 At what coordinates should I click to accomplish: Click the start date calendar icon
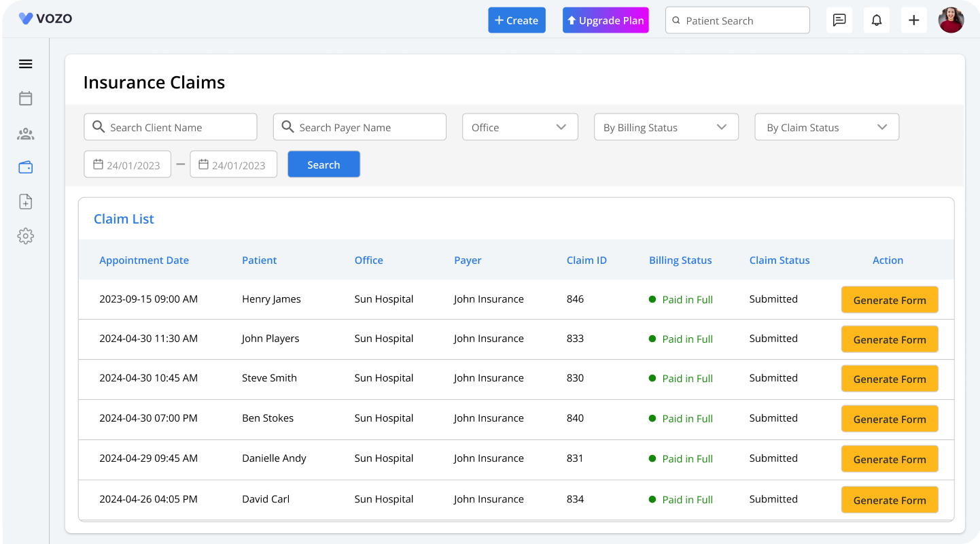click(x=98, y=165)
